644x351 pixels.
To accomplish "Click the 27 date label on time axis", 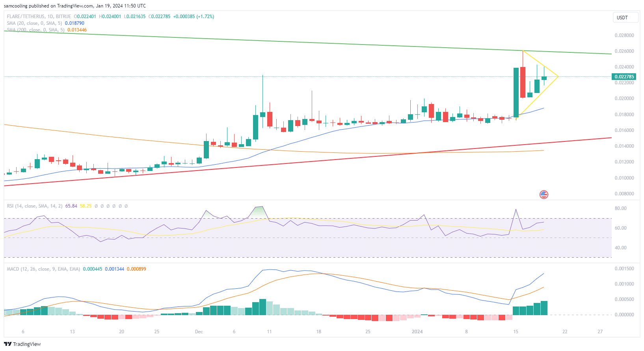I will (x=600, y=332).
